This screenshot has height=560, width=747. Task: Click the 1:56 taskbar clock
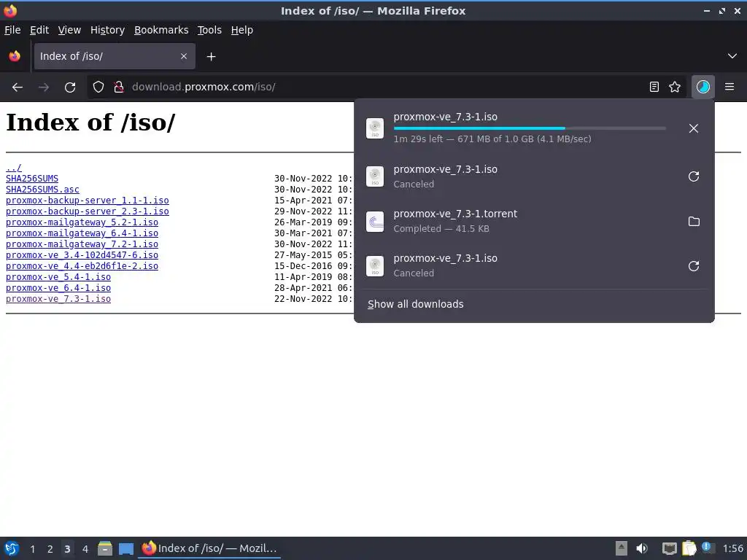732,548
